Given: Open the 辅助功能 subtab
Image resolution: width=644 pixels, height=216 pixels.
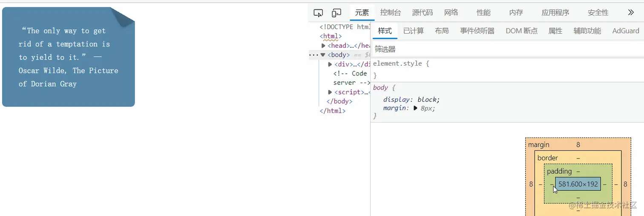Looking at the screenshot, I should [x=587, y=31].
